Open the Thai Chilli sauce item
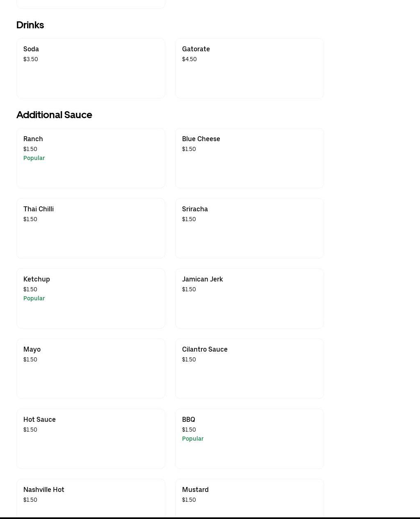 91,228
